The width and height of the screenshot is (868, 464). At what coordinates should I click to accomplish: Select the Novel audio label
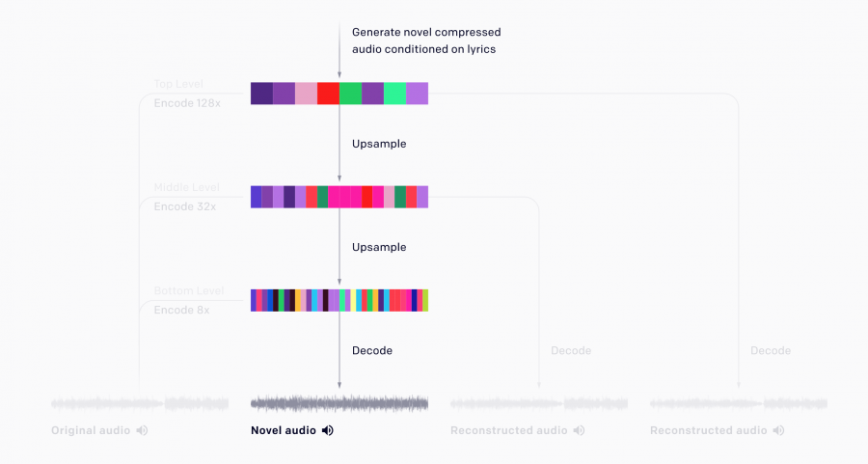pyautogui.click(x=283, y=430)
